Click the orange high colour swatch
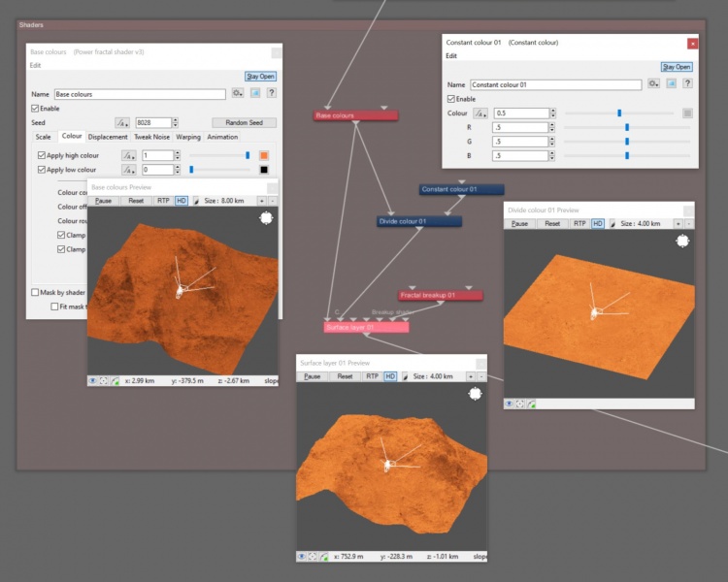Screen dimensions: 728x582 (x=264, y=155)
